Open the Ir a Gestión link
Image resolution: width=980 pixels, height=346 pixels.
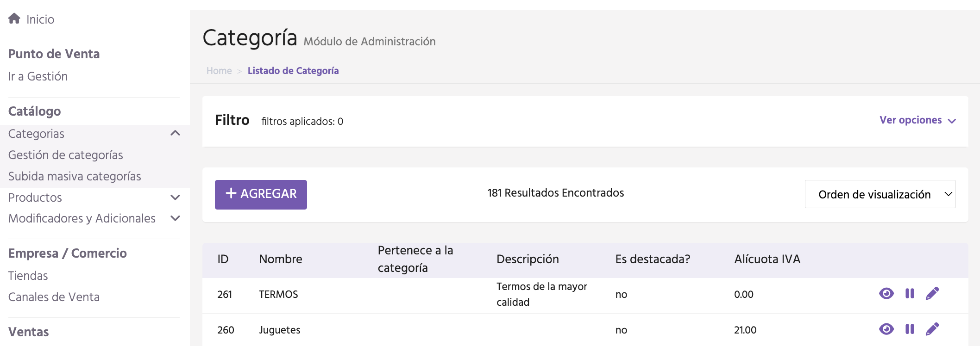[38, 76]
